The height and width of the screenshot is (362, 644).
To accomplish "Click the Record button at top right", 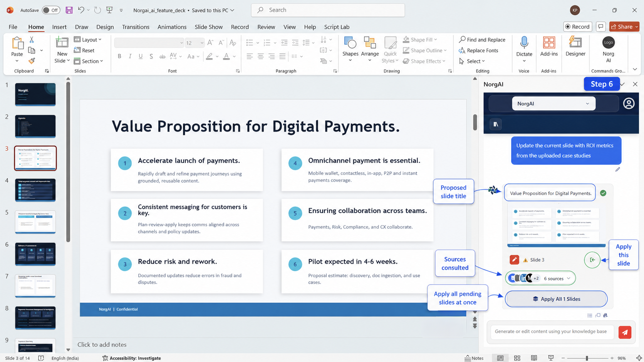I will click(577, 27).
